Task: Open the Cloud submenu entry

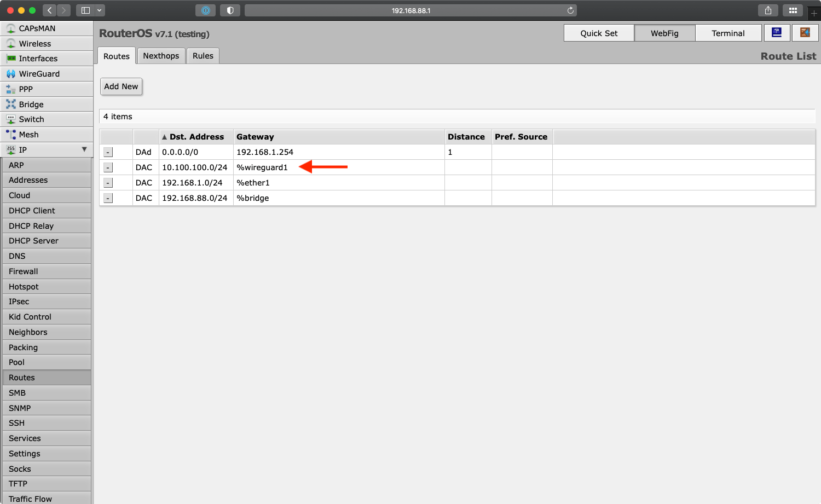Action: tap(47, 195)
